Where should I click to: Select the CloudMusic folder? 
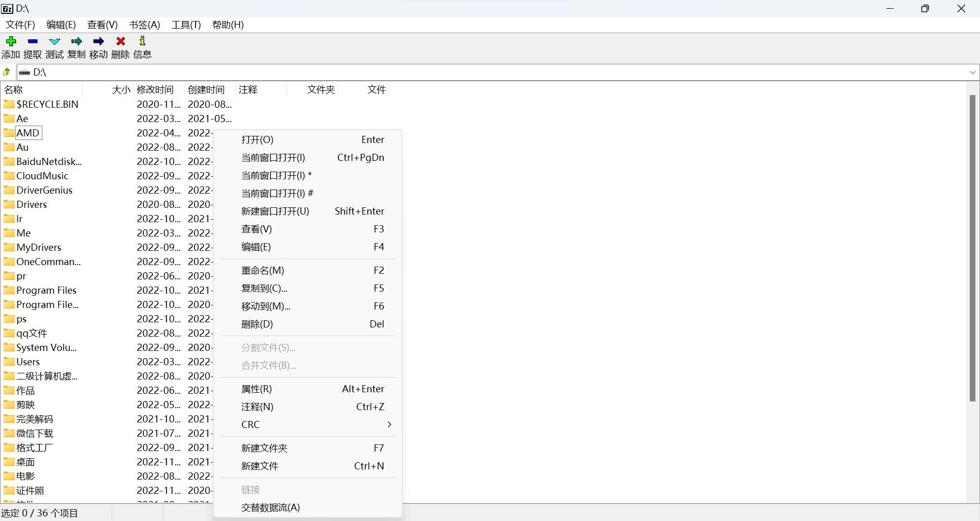[42, 175]
